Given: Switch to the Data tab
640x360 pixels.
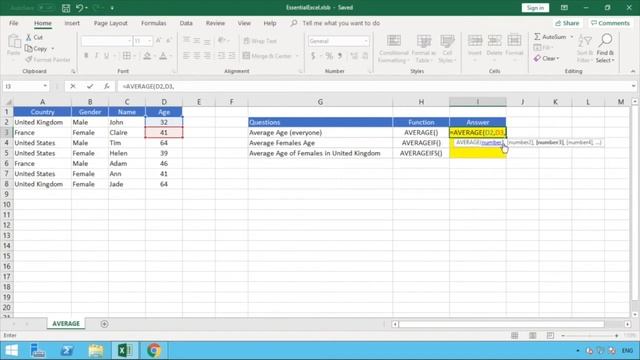Looking at the screenshot, I should [186, 23].
